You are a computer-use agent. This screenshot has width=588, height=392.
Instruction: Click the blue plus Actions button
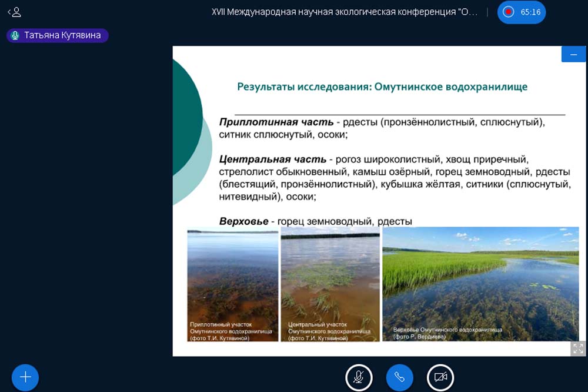click(x=25, y=377)
